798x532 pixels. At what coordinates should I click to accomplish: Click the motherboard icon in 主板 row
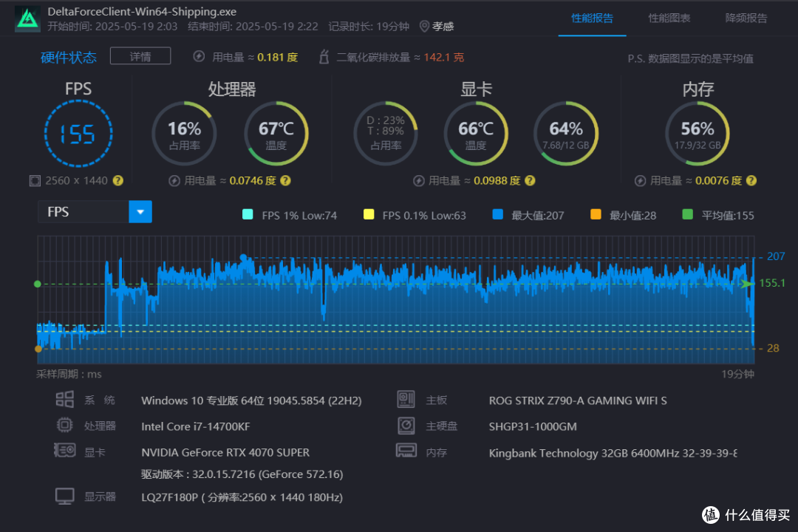coord(406,400)
